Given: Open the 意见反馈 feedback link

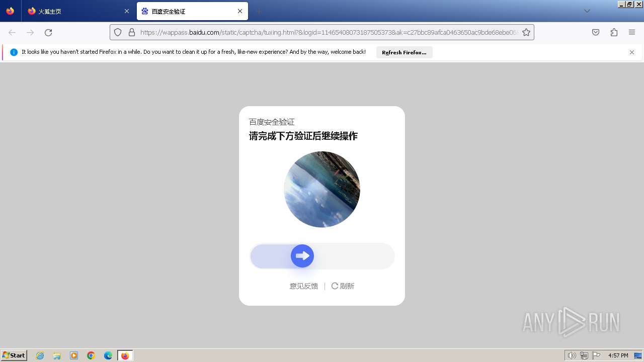Looking at the screenshot, I should pyautogui.click(x=304, y=286).
